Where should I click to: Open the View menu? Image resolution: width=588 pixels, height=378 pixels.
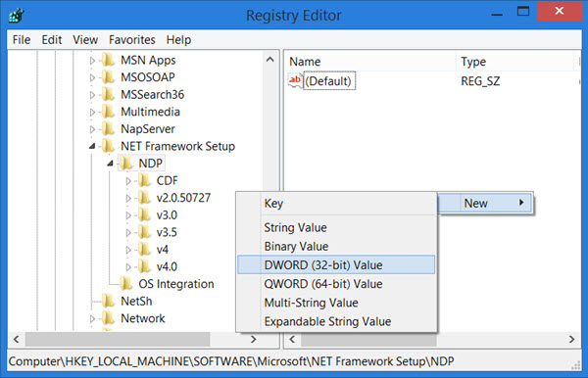[85, 39]
